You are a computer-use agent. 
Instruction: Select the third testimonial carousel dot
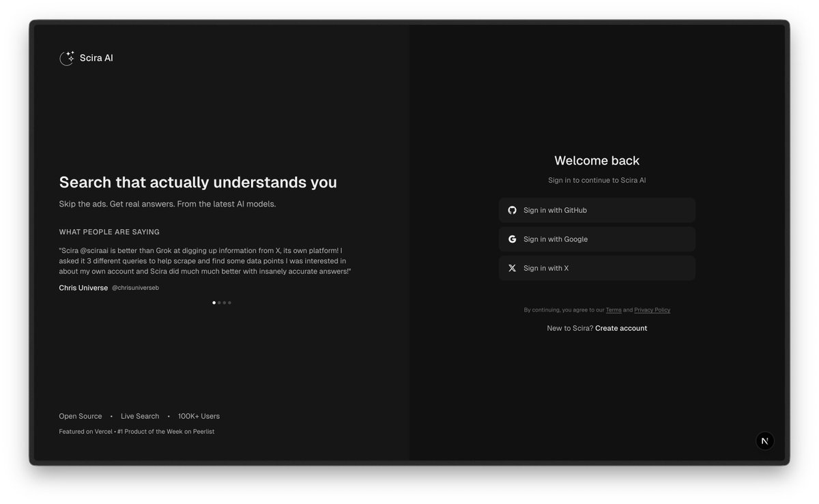[x=225, y=302]
